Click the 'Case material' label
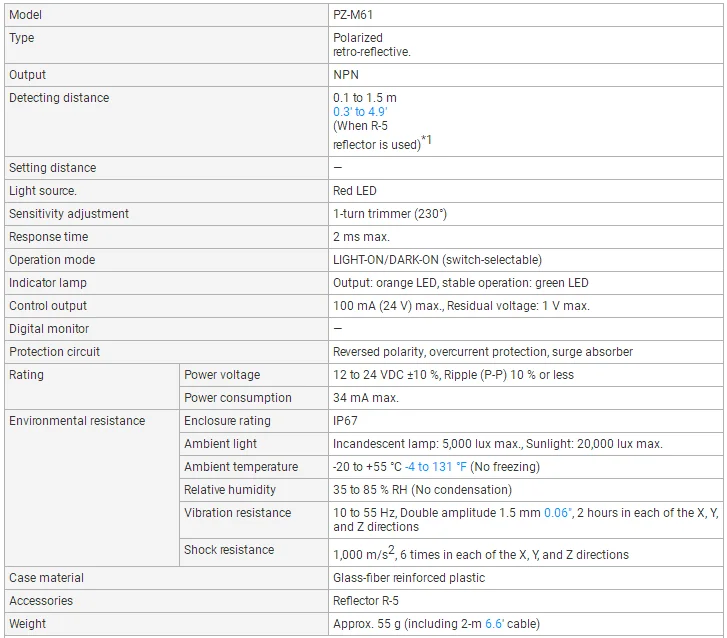This screenshot has width=727, height=638. 46,578
